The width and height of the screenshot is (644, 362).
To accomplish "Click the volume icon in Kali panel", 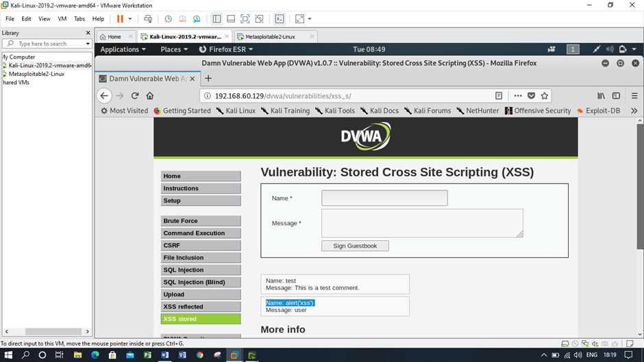I will click(x=610, y=49).
